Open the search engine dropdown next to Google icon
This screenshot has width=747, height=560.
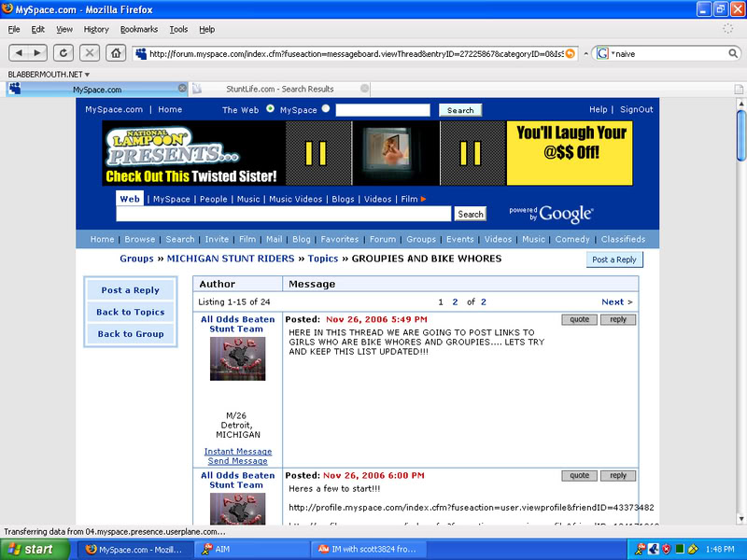(614, 53)
